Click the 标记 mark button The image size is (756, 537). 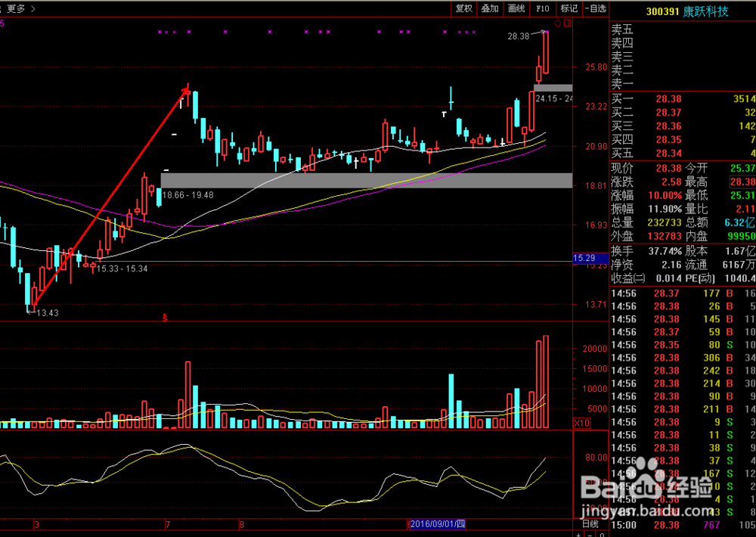pyautogui.click(x=569, y=8)
